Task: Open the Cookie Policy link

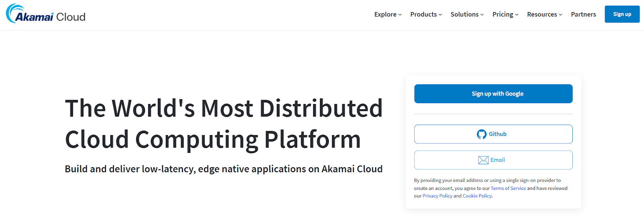Action: [477, 196]
